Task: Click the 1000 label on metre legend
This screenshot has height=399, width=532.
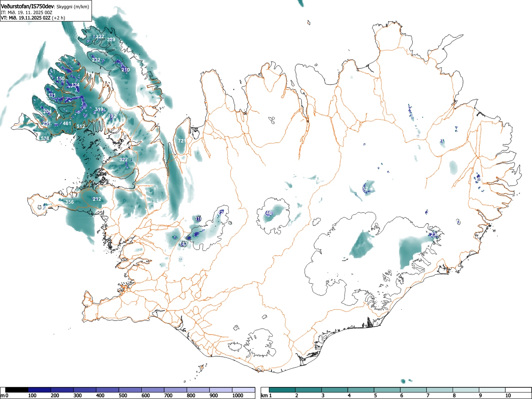Action: pos(238,396)
